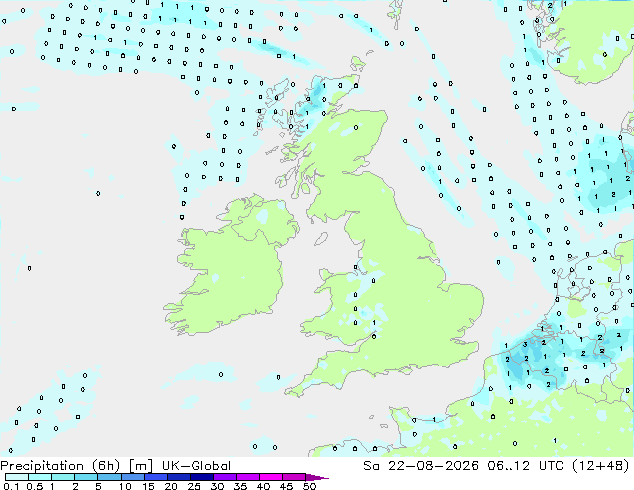Click the purple over-50 arrow tip of legend

pyautogui.click(x=317, y=477)
